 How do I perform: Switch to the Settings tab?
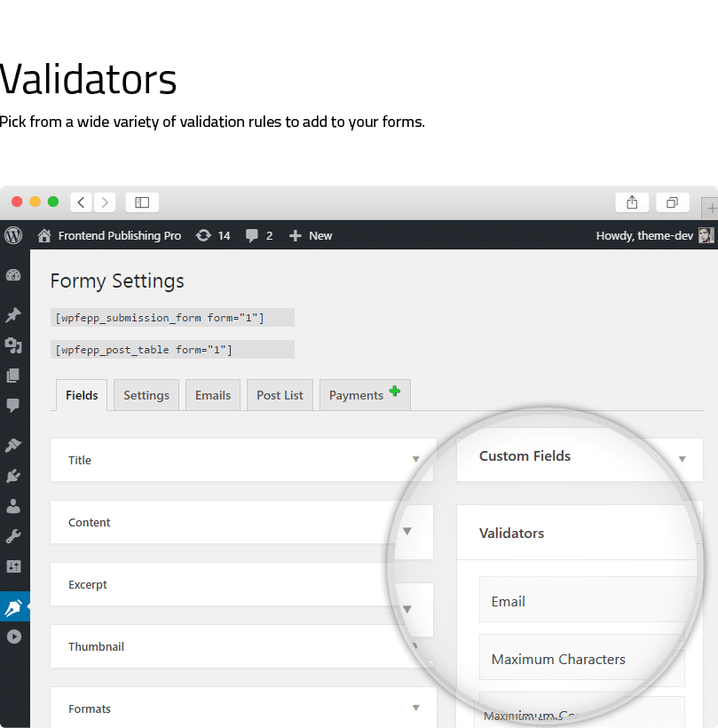pyautogui.click(x=146, y=395)
